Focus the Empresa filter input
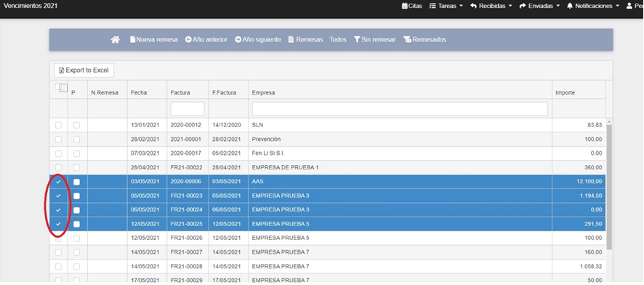Viewport: 644px width, 285px height. click(400, 109)
